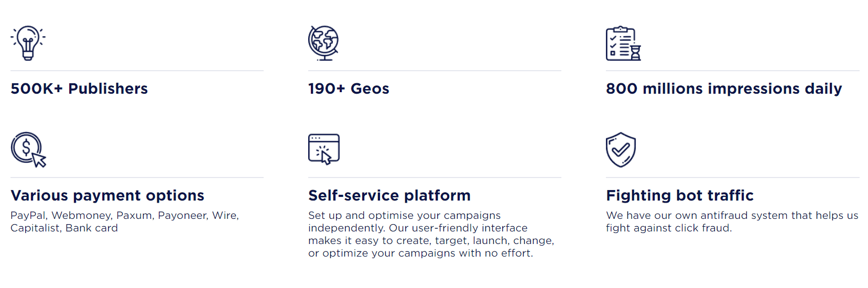Click the 'antifraud system' description text
The height and width of the screenshot is (288, 868).
click(x=744, y=215)
